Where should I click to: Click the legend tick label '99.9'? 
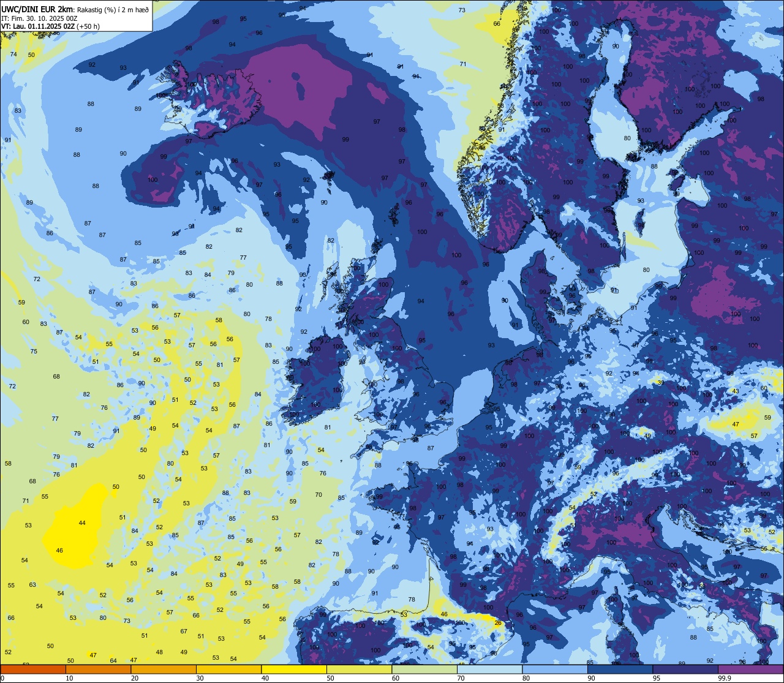(x=725, y=677)
